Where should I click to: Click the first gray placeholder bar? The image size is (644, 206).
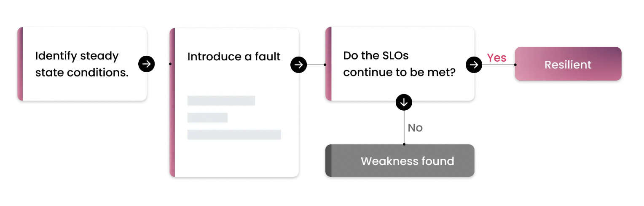[x=221, y=100]
